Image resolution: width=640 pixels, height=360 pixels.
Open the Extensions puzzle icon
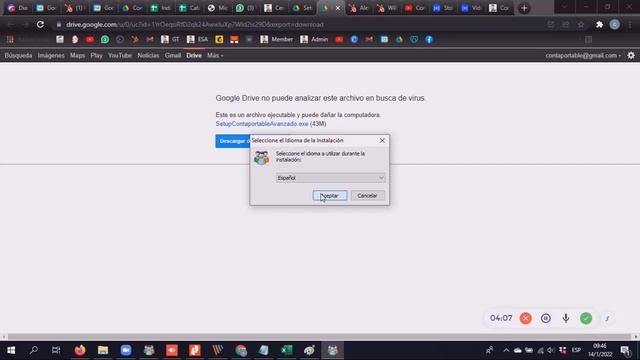pyautogui.click(x=599, y=24)
